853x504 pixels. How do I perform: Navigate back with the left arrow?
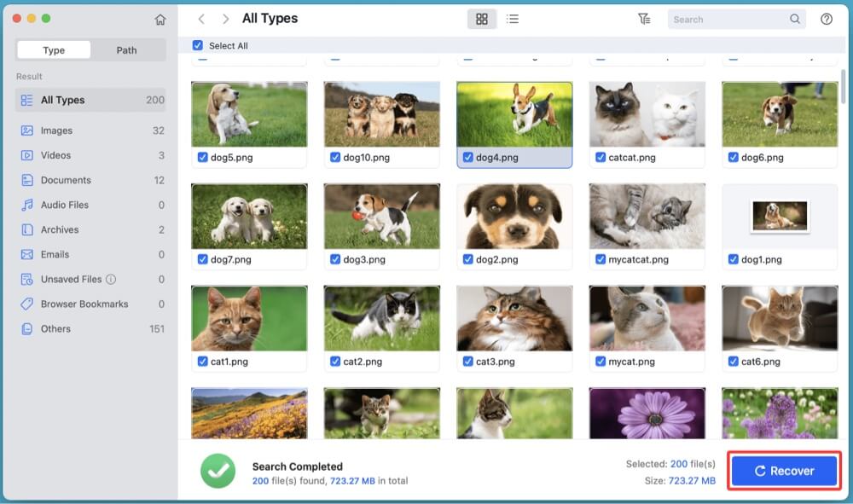(201, 19)
